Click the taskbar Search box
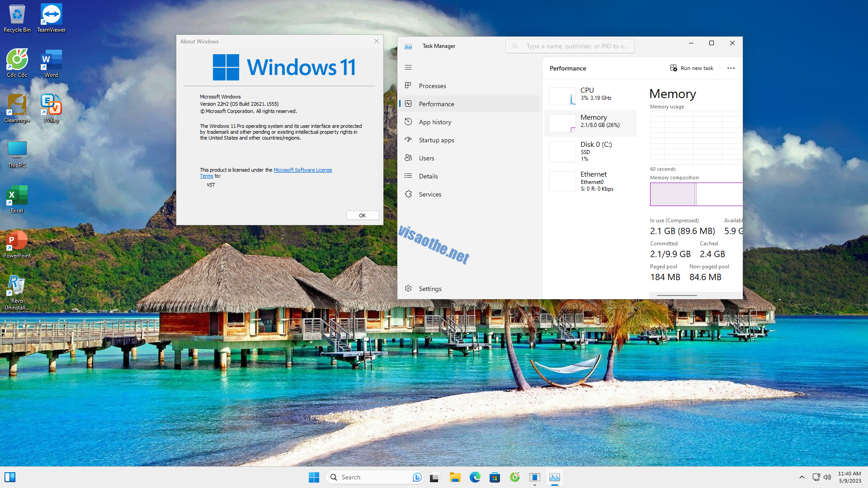 374,477
